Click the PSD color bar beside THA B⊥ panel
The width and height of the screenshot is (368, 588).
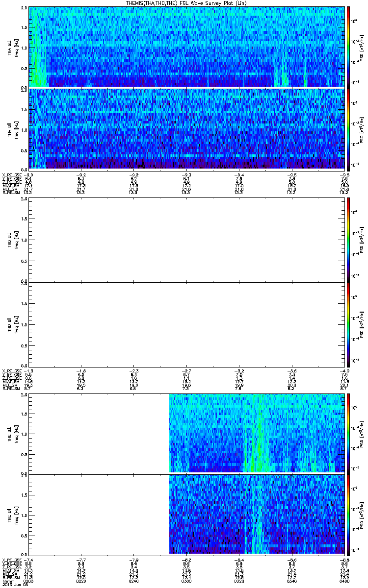349,47
